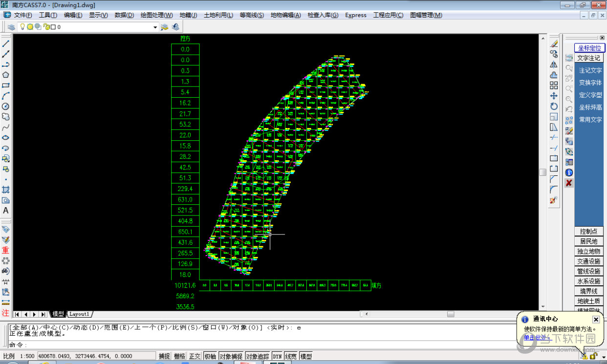Select the Hatch tool in left toolbar

coord(6,190)
